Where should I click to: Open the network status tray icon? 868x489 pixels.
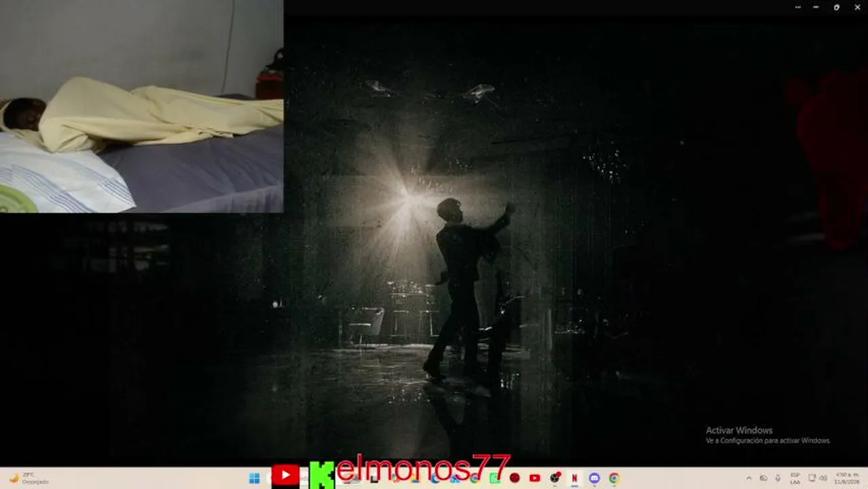[812, 478]
